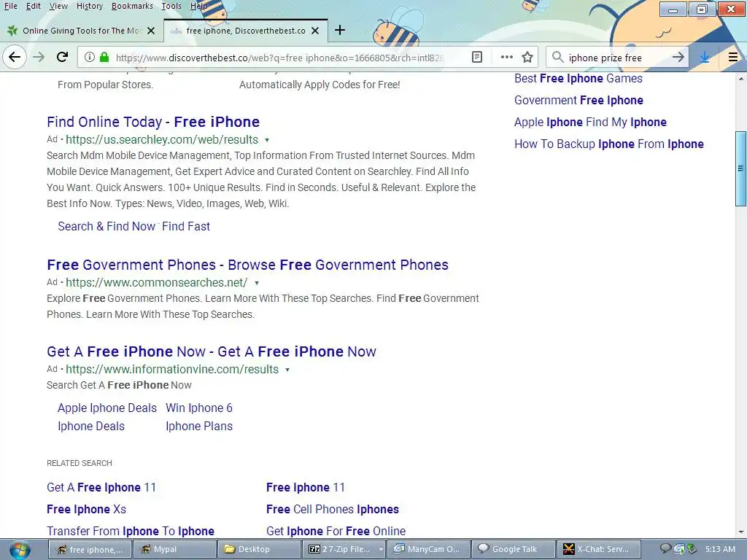747x560 pixels.
Task: Open Find Online Today - Free iPhone result
Action: pyautogui.click(x=153, y=122)
